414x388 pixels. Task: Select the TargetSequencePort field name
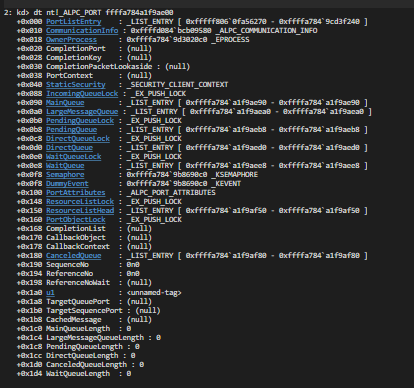(x=84, y=311)
